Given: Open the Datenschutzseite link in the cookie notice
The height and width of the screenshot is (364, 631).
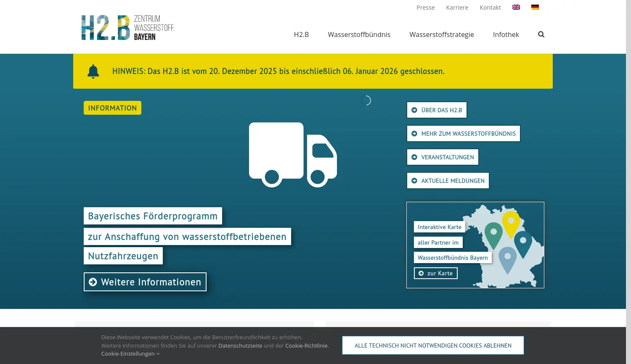Looking at the screenshot, I should pyautogui.click(x=240, y=345).
